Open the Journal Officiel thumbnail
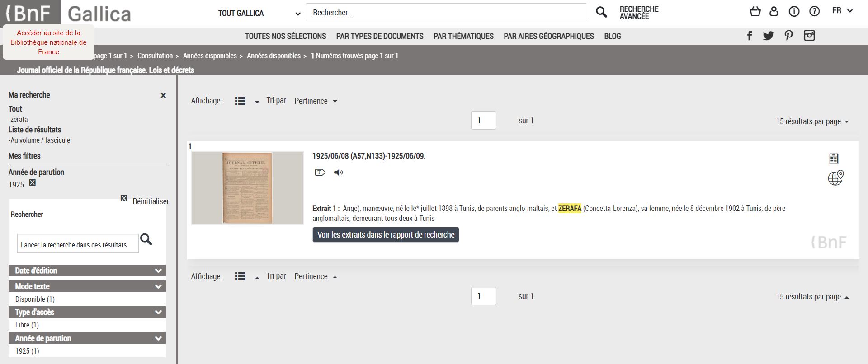868x364 pixels. pyautogui.click(x=247, y=188)
